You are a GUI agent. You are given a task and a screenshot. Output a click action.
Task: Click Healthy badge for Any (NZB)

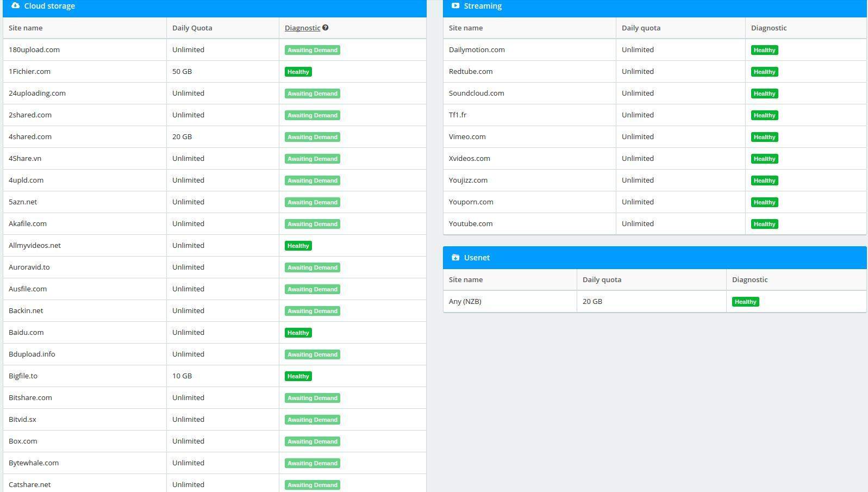point(746,302)
